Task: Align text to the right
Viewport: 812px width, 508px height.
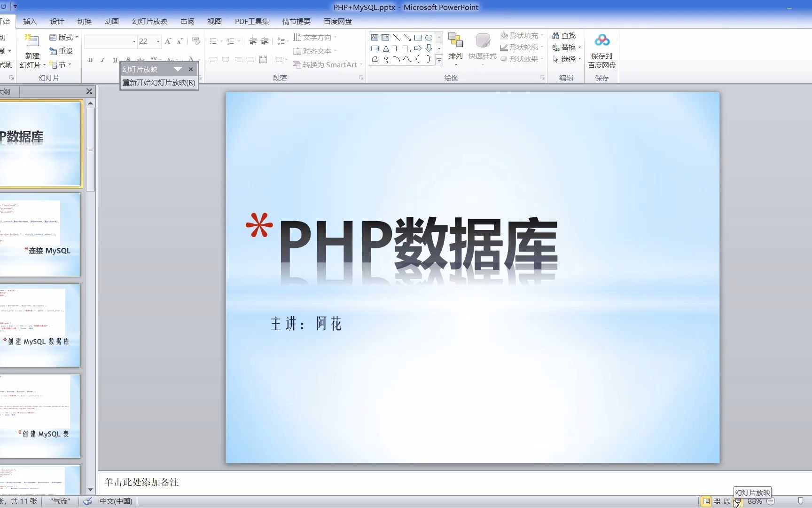Action: coord(238,60)
